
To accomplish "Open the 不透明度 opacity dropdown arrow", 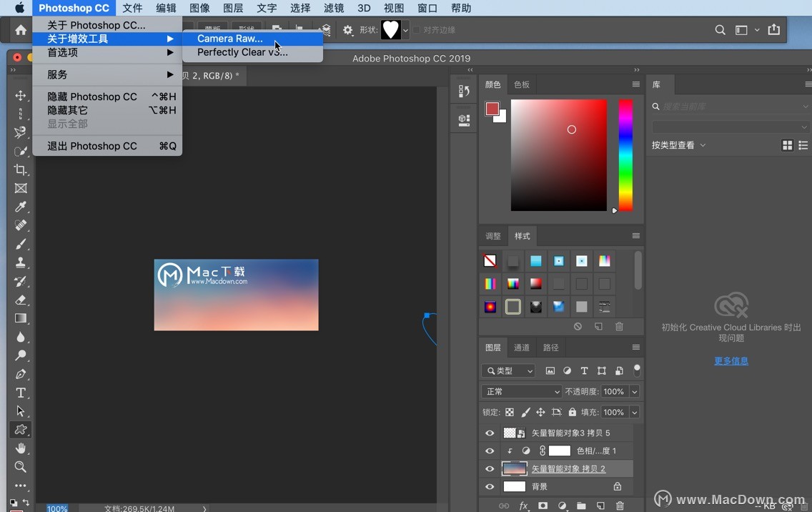I will (635, 392).
